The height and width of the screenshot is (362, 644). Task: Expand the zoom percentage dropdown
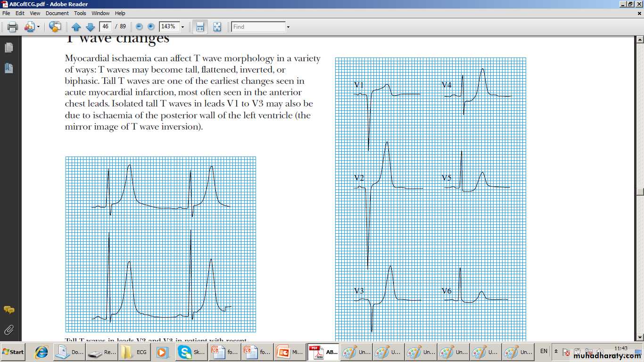coord(182,27)
